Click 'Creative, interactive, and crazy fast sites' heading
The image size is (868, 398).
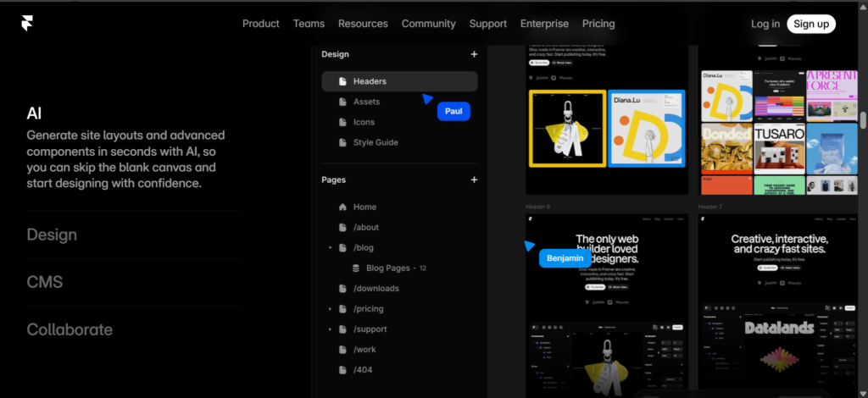pos(780,244)
